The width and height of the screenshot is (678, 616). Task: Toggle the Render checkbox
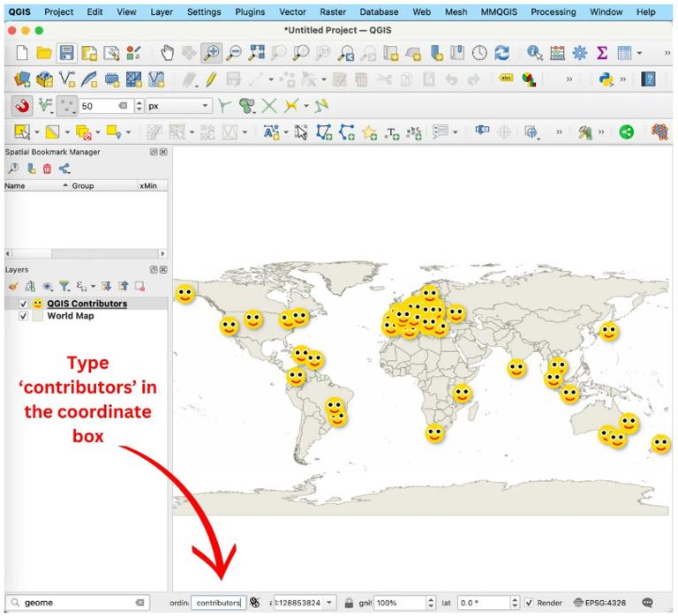coord(529,602)
